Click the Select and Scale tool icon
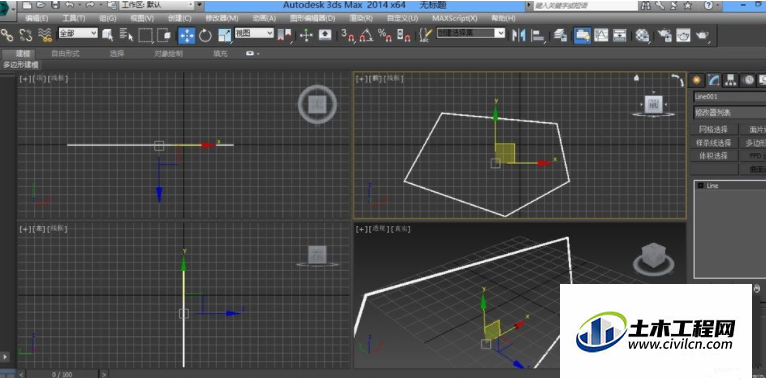This screenshot has width=768, height=381. click(x=224, y=35)
